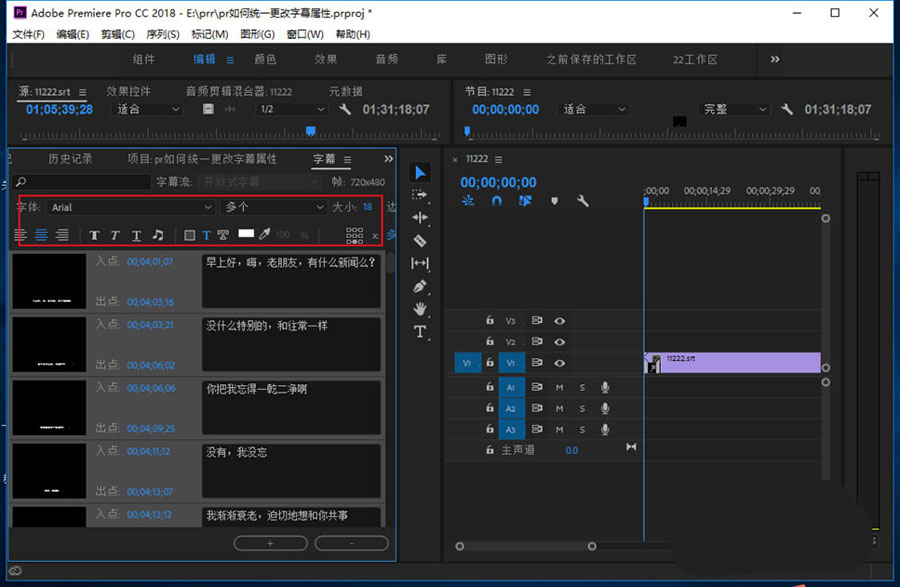Select the Selection tool

tap(420, 171)
